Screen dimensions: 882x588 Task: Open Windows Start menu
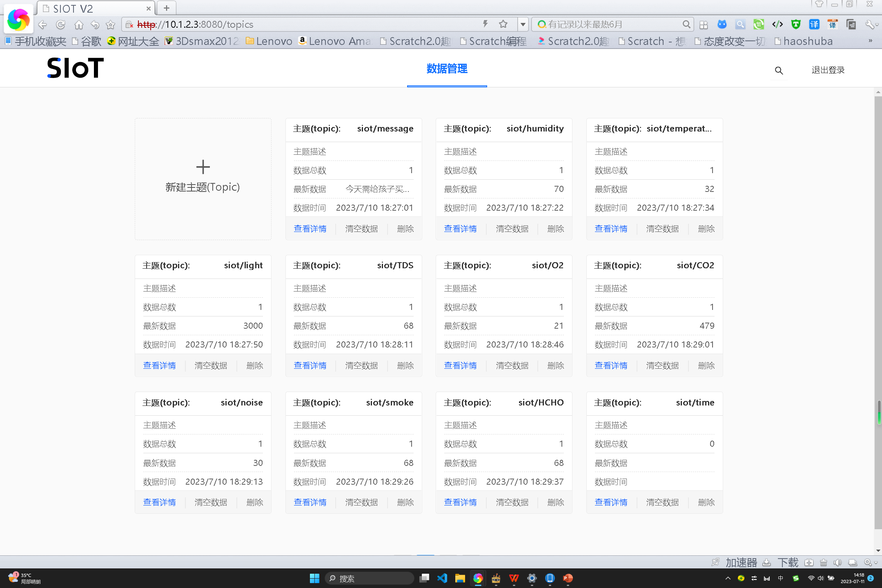point(314,578)
